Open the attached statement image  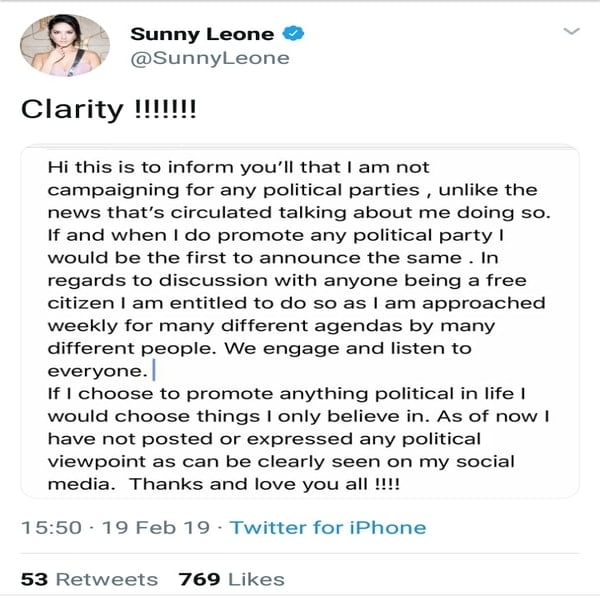tap(300, 322)
